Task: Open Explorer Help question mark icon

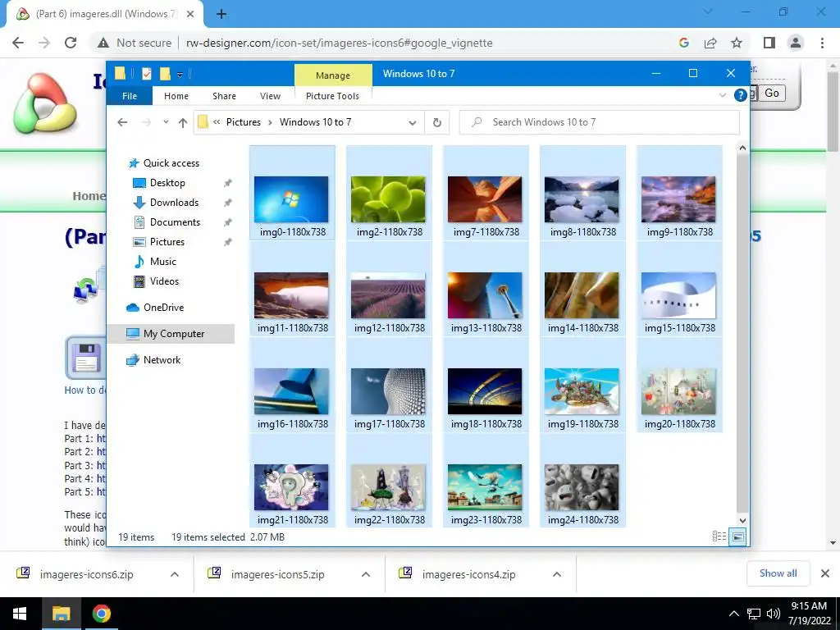Action: pos(741,95)
